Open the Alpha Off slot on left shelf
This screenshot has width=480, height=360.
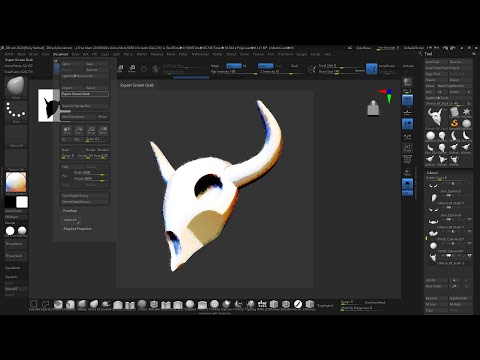click(x=16, y=136)
